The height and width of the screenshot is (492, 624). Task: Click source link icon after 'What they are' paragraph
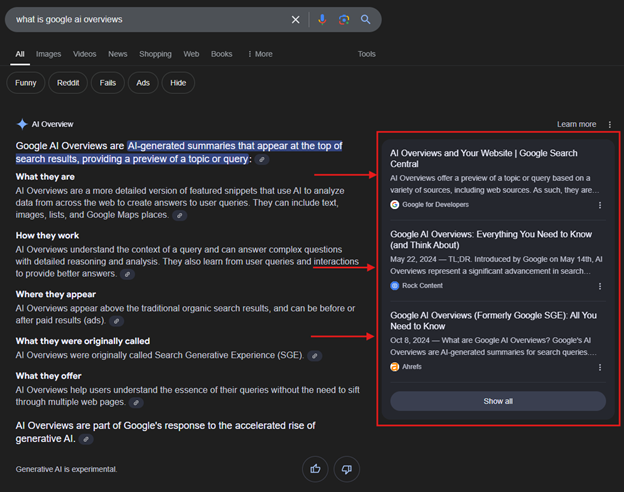180,215
